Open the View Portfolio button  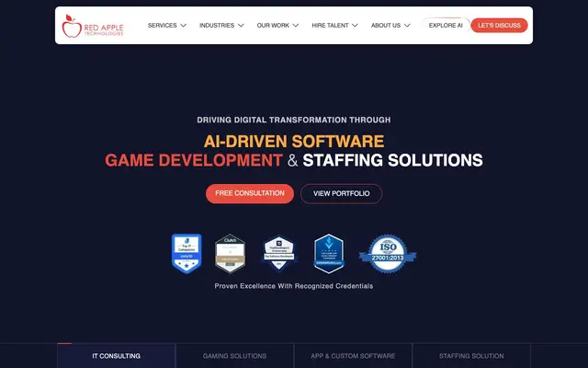click(341, 194)
